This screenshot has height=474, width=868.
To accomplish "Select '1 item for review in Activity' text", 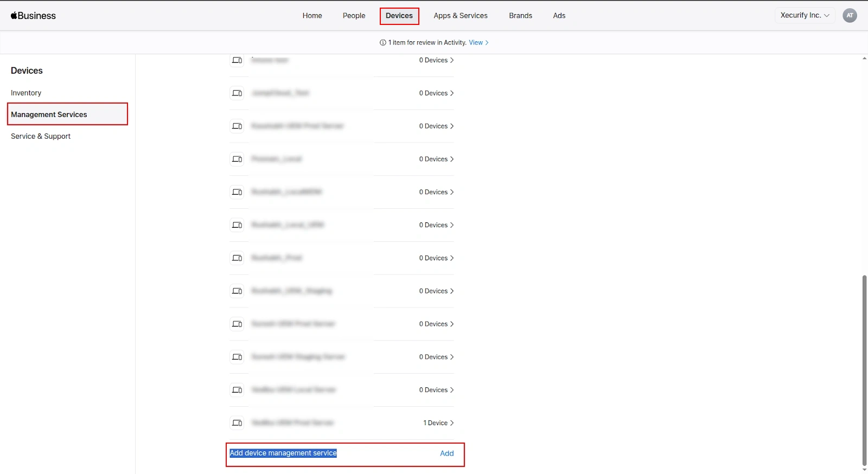I will [427, 42].
